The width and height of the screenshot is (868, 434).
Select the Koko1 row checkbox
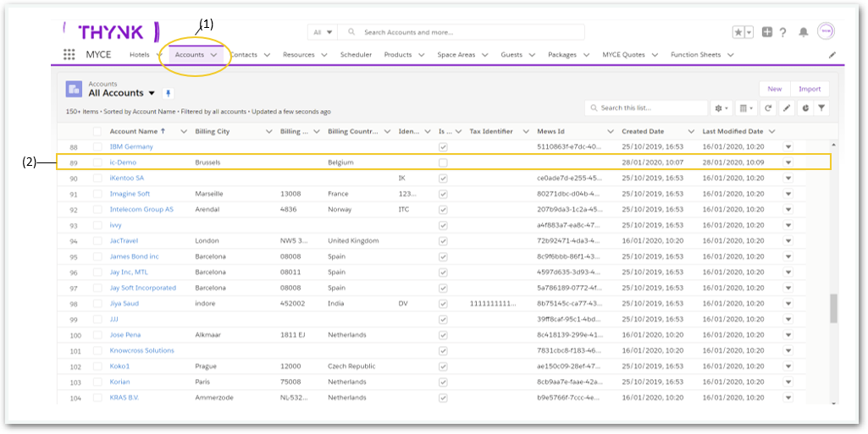[97, 366]
